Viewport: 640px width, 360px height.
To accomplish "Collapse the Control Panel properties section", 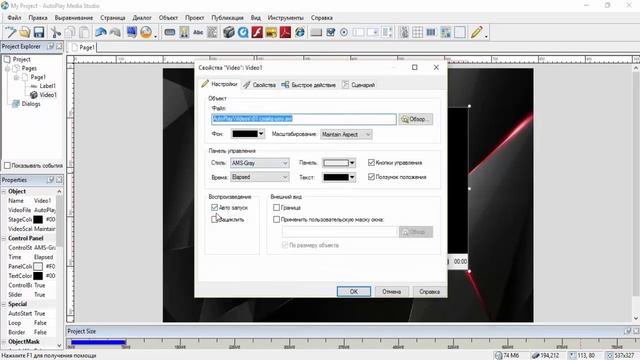I will coord(4,238).
